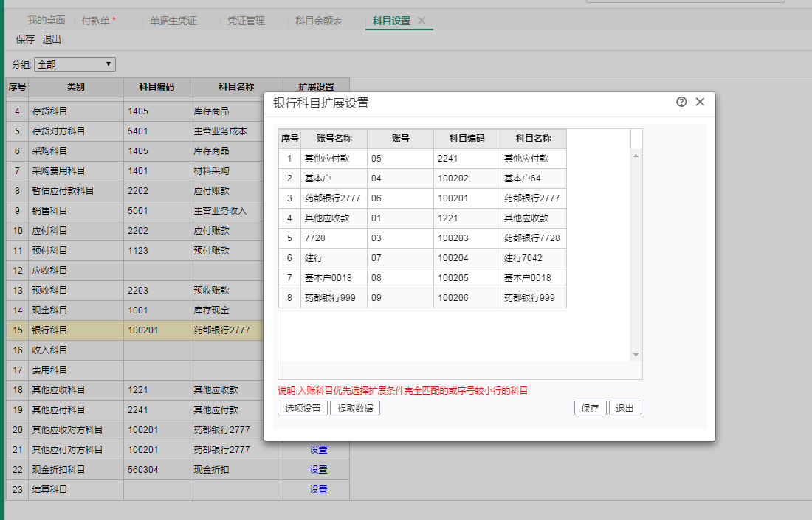
Task: Select the 应收科目 row
Action: click(134, 271)
